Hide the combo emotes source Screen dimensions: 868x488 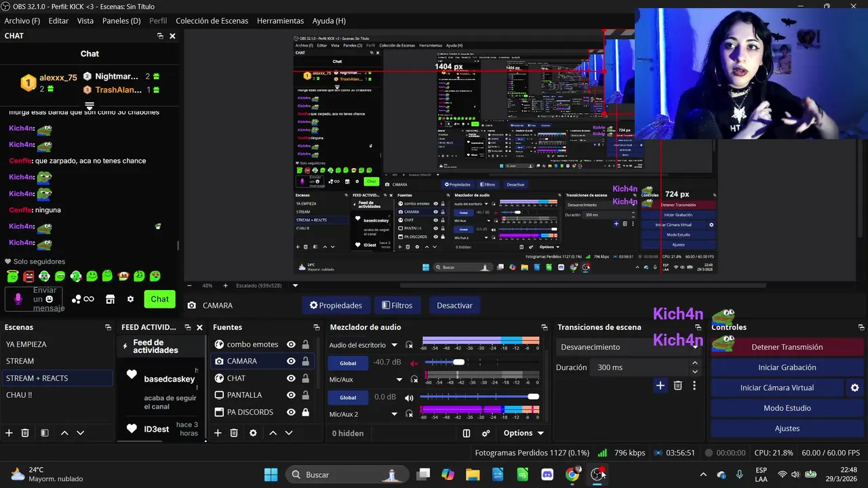click(x=291, y=344)
